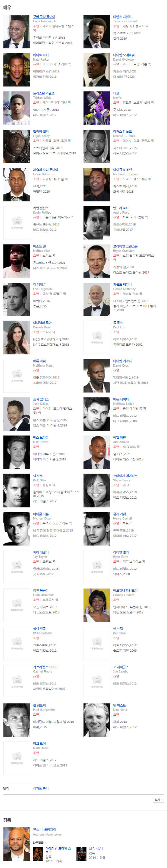Image resolution: width=167 pixels, height=868 pixels.
Task: Click Mark Doerr's no-image placeholder icon
Action: pos(17,758)
